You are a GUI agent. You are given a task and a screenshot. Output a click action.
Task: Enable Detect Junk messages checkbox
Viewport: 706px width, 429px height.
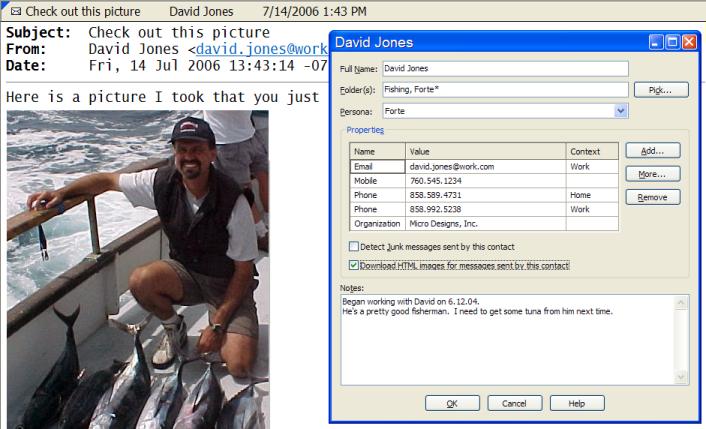354,246
